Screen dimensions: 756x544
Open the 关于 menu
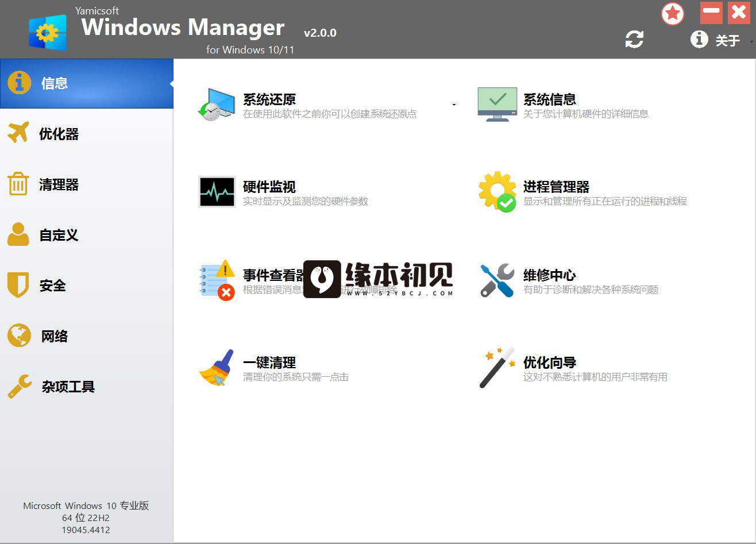pos(727,40)
